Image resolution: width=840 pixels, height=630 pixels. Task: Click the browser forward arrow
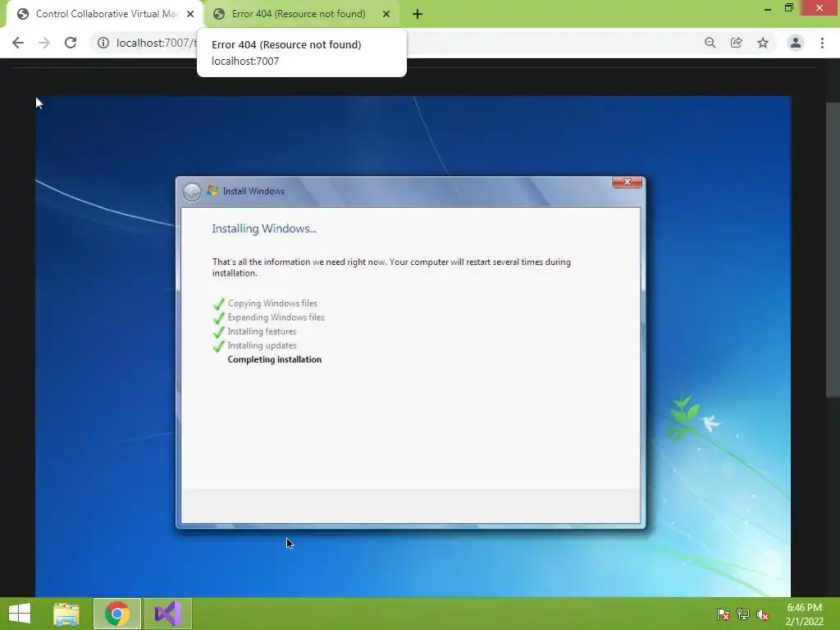pyautogui.click(x=44, y=43)
